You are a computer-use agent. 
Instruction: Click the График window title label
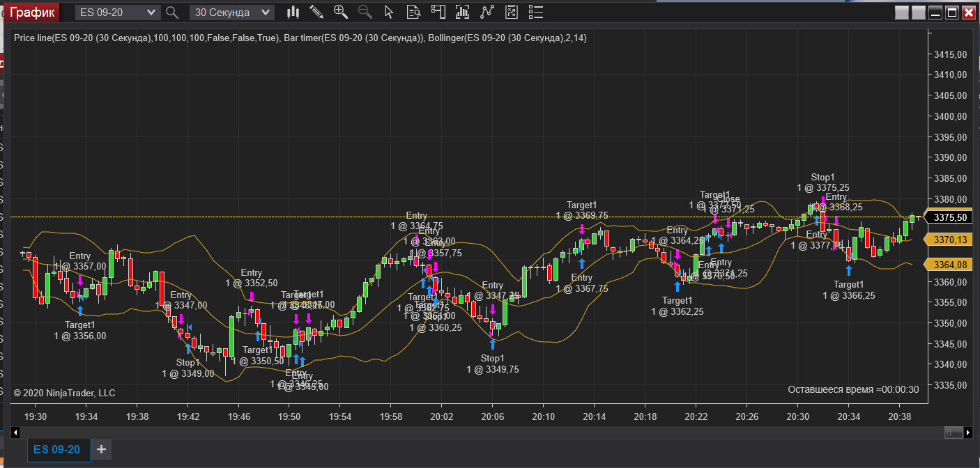[33, 12]
